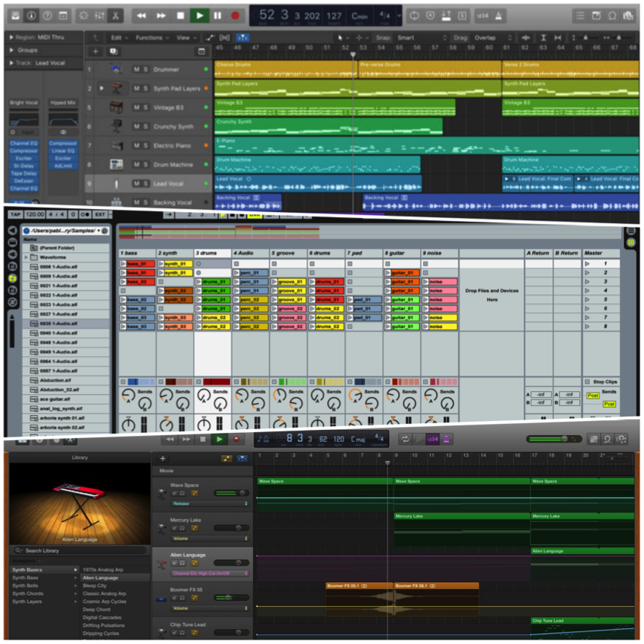Open the Library in Logic's control bar
This screenshot has width=644, height=644.
point(15,16)
